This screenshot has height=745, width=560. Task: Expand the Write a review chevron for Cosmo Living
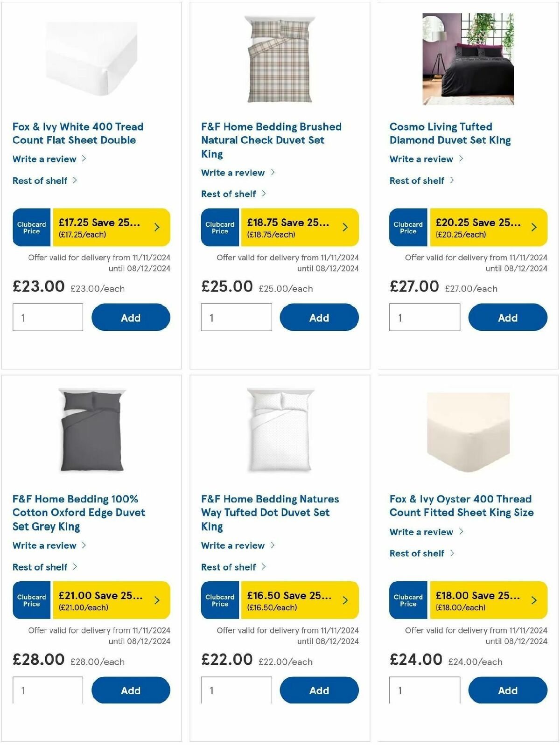pyautogui.click(x=462, y=159)
